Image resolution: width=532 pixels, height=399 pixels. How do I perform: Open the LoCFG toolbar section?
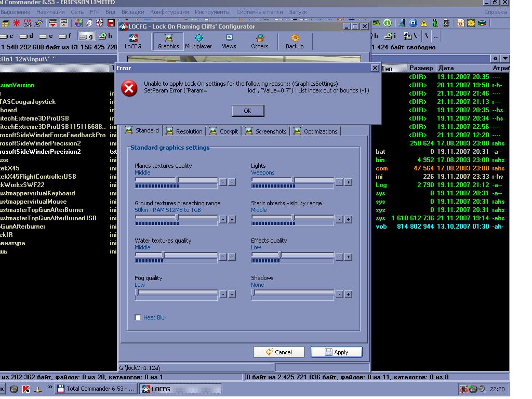[x=132, y=42]
